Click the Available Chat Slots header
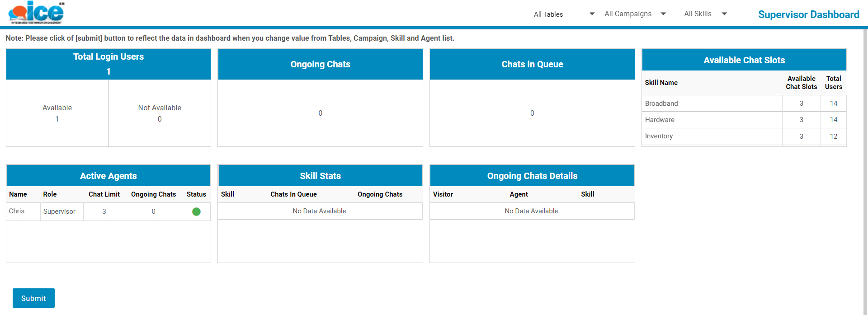 [744, 60]
